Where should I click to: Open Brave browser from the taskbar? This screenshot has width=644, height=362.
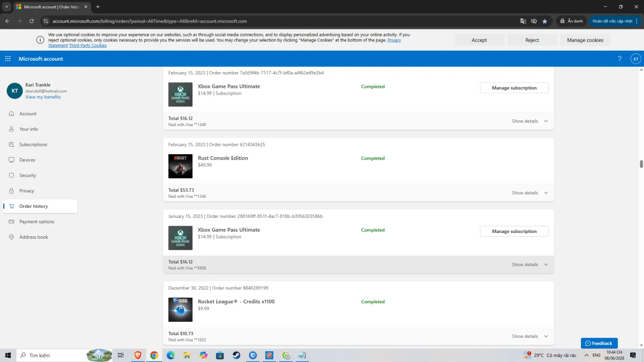point(138,355)
